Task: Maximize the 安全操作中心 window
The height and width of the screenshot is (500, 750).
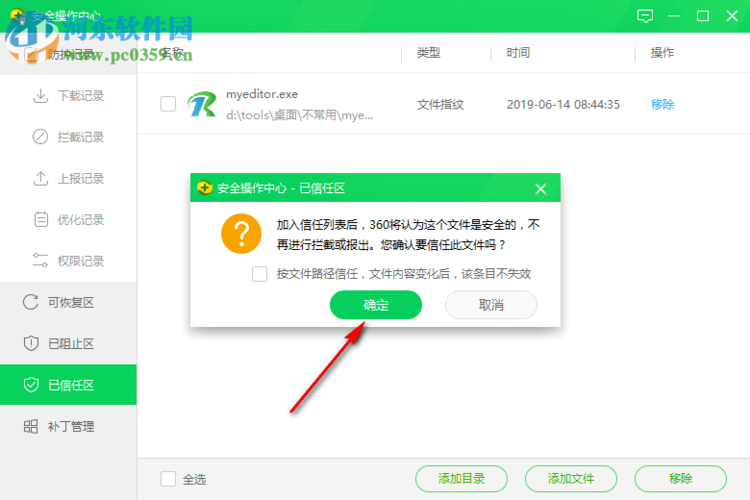Action: (703, 16)
